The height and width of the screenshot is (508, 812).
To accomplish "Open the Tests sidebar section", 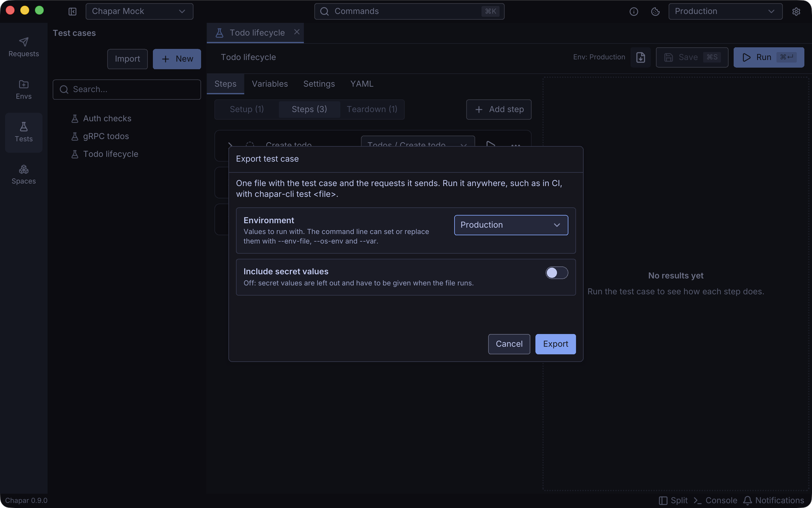I will click(x=23, y=132).
